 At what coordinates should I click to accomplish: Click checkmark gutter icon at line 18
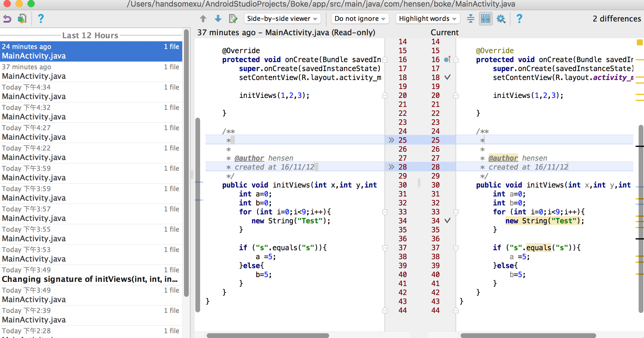[x=447, y=77]
